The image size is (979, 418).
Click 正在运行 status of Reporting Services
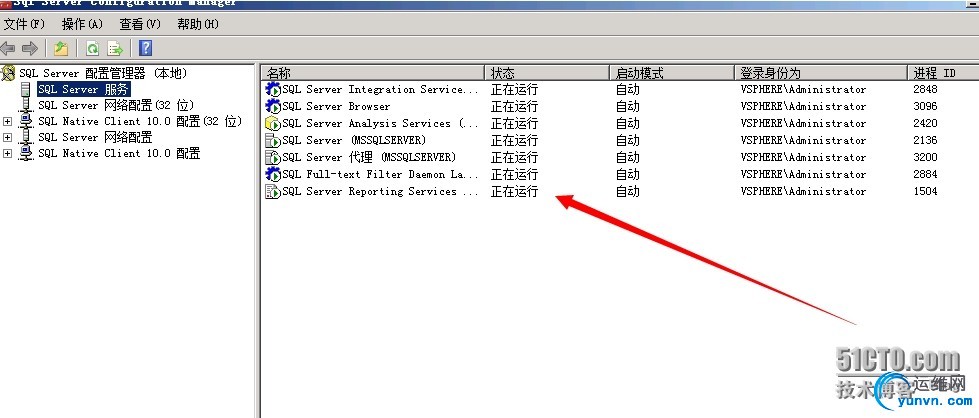coord(514,191)
